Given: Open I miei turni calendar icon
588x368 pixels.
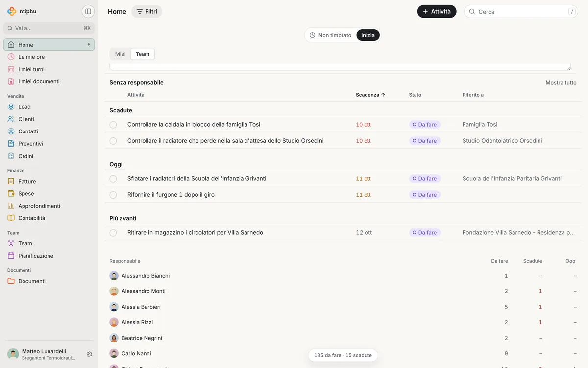Looking at the screenshot, I should [11, 69].
